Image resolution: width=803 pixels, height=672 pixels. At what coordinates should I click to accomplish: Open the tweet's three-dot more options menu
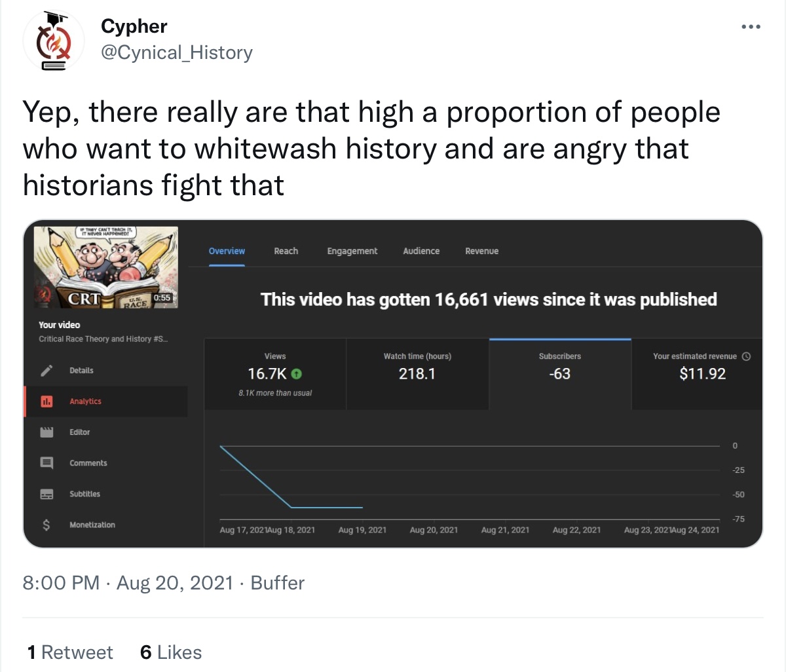tap(751, 27)
